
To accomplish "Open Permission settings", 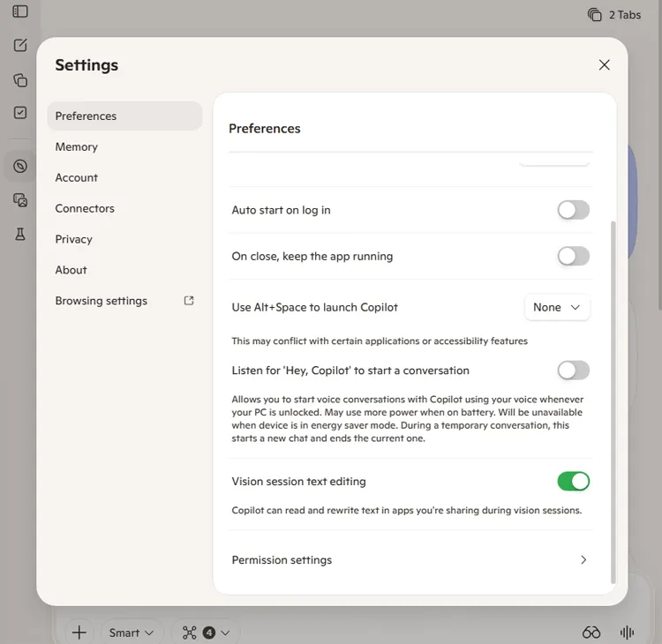I will click(410, 560).
